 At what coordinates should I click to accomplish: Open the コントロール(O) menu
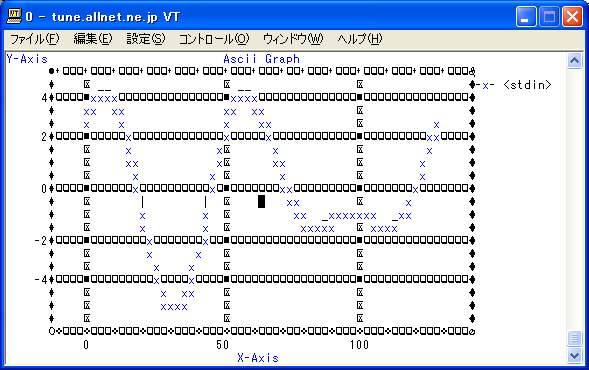pyautogui.click(x=213, y=39)
